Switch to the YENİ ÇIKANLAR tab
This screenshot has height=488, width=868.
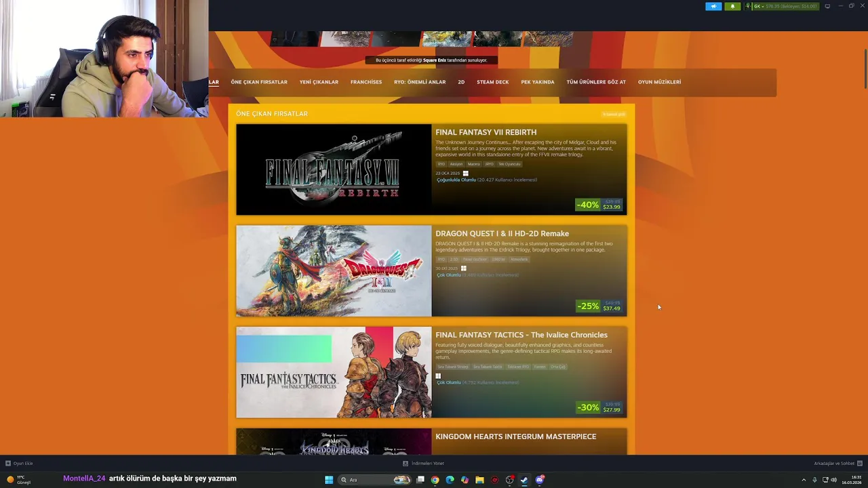319,82
